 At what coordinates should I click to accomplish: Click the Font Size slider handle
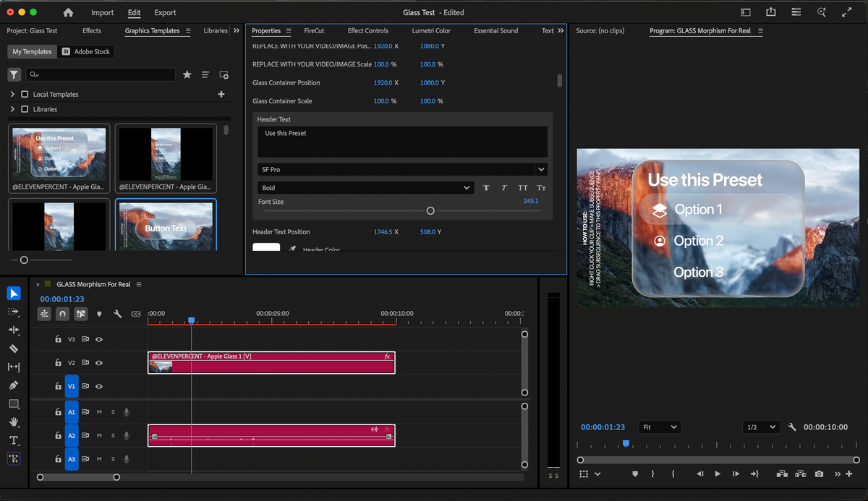(x=430, y=211)
